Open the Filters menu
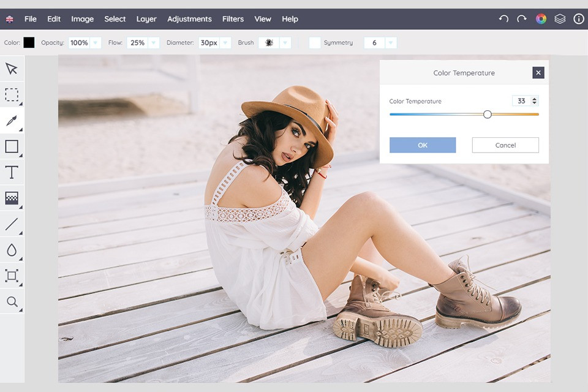Image resolution: width=588 pixels, height=392 pixels. pyautogui.click(x=233, y=19)
